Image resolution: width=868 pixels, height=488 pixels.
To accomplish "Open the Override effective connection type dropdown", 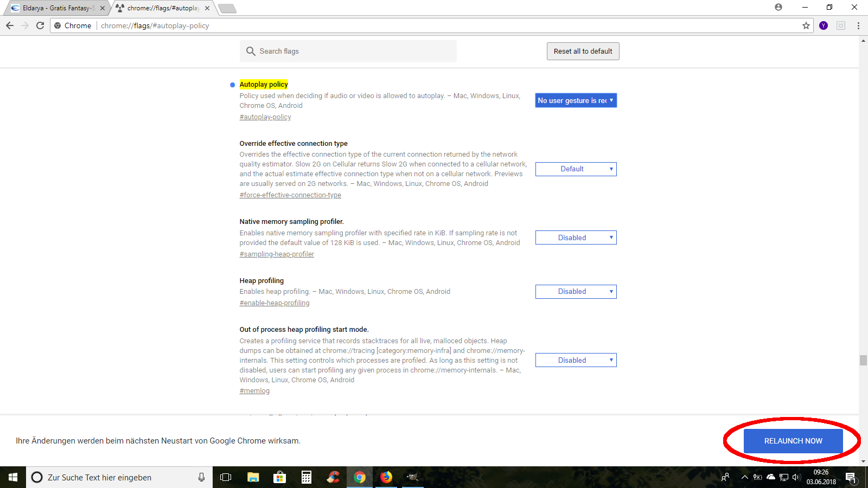I will coord(576,169).
